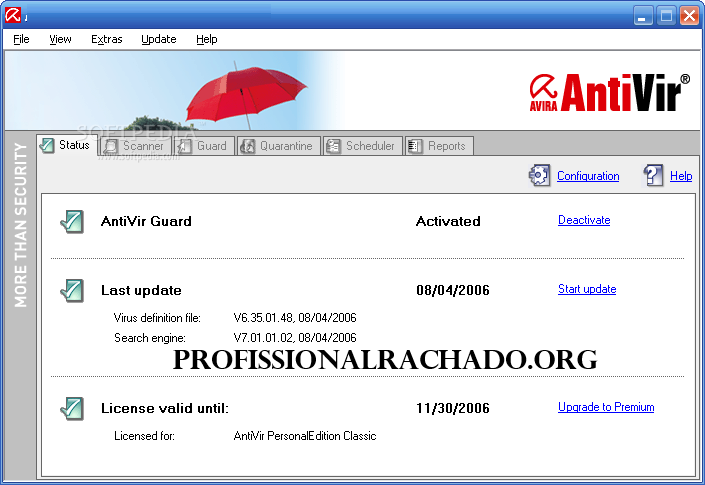The width and height of the screenshot is (705, 485).
Task: Click the Start update link
Action: (x=587, y=289)
